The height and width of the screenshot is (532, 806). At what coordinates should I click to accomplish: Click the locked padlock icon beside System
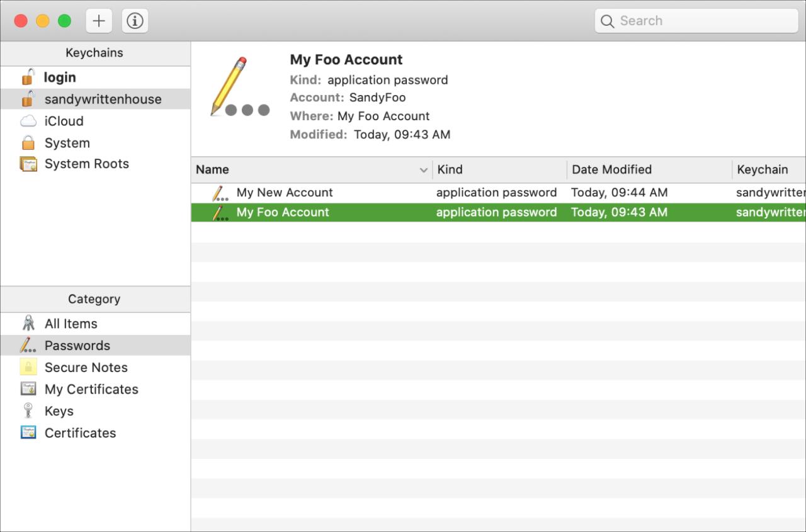(28, 143)
